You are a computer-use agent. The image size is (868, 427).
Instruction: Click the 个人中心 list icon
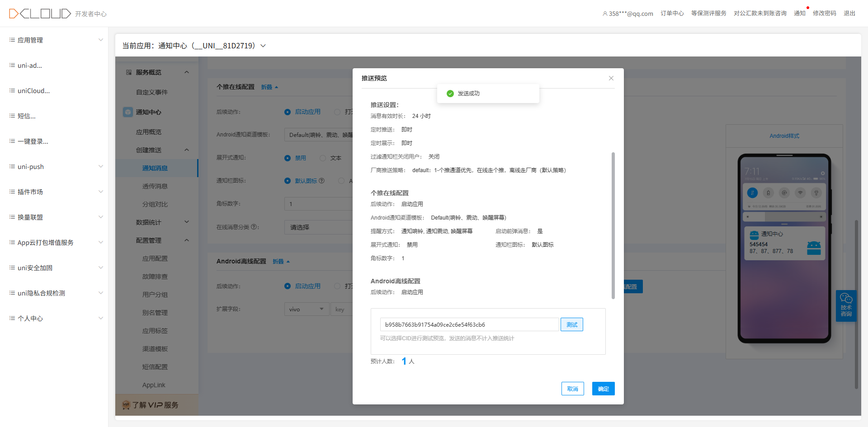(12, 318)
